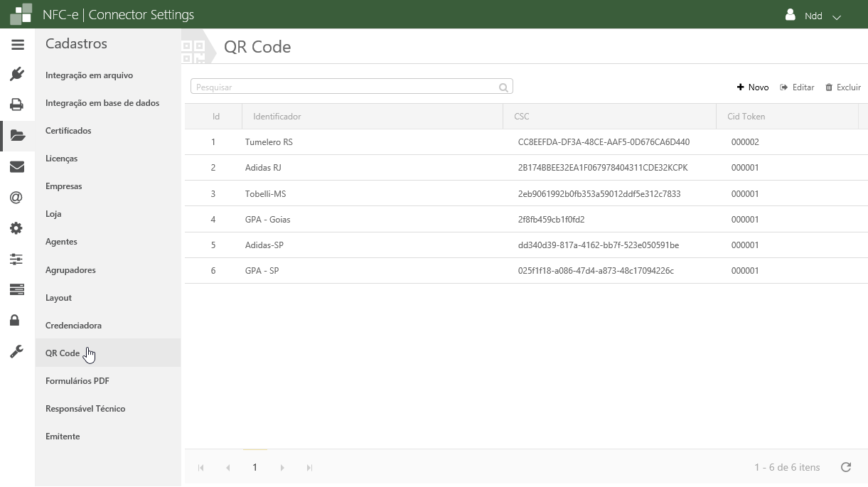868x487 pixels.
Task: Open the Formulários PDF menu item
Action: (x=77, y=381)
